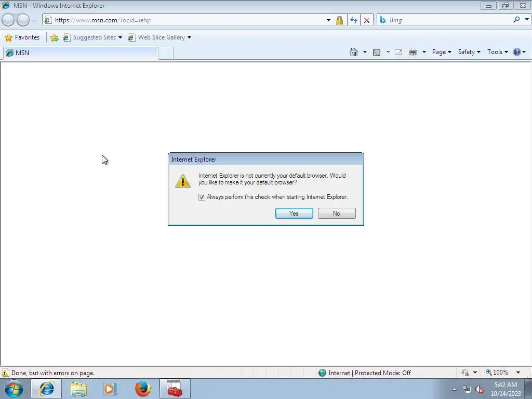Open Web Slice Gallery dropdown

coord(159,37)
